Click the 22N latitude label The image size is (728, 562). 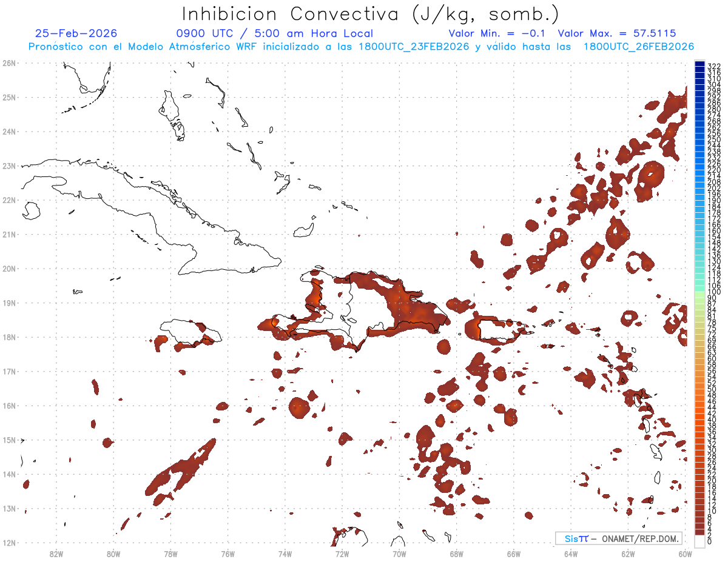tap(8, 200)
